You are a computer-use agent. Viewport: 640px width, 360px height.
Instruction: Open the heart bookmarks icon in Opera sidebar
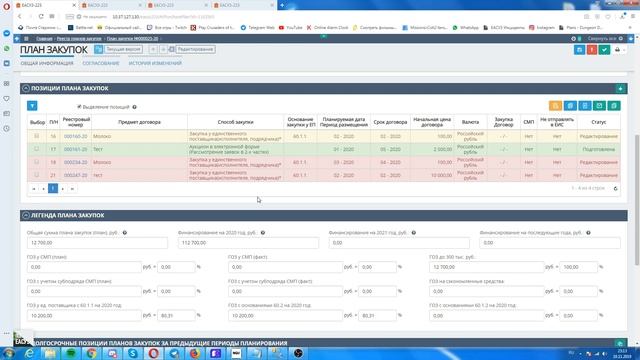tap(7, 99)
